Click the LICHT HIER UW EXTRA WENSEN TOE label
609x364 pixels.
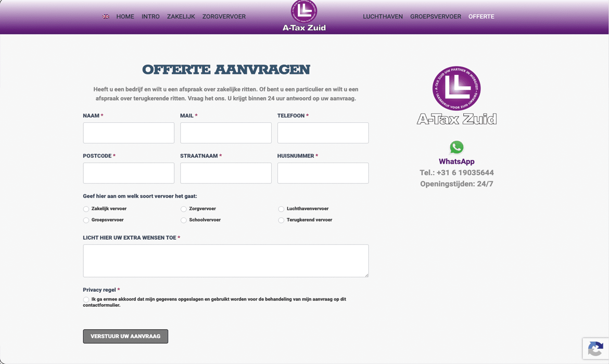click(x=129, y=238)
